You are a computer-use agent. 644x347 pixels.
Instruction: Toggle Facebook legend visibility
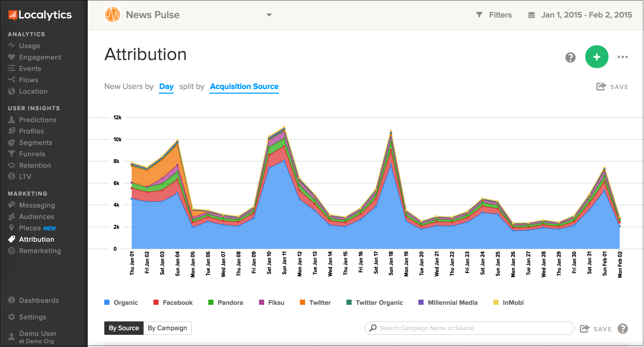pos(173,302)
